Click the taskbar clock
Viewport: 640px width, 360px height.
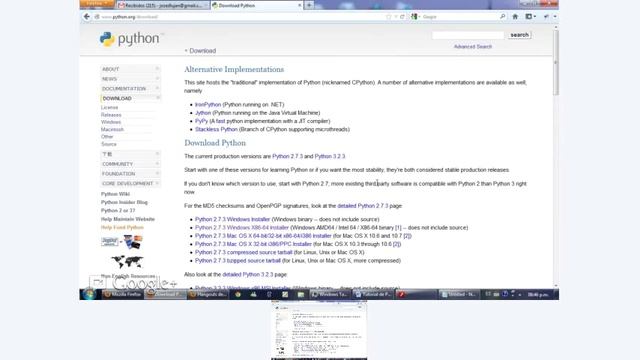click(538, 294)
